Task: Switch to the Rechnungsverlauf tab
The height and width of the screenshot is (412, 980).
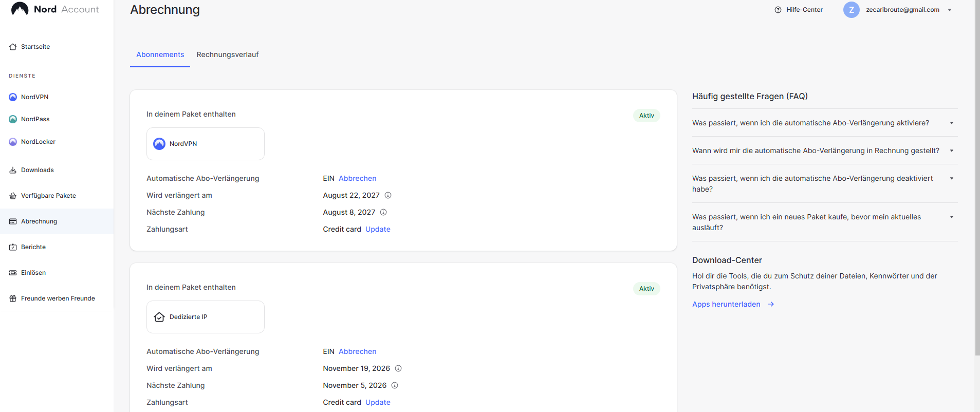Action: tap(228, 54)
